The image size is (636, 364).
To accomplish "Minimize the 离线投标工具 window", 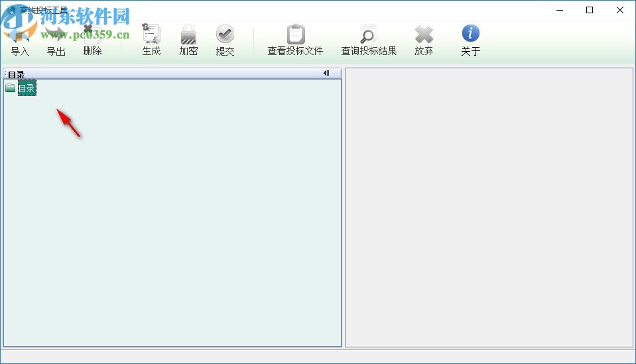I will (x=560, y=10).
